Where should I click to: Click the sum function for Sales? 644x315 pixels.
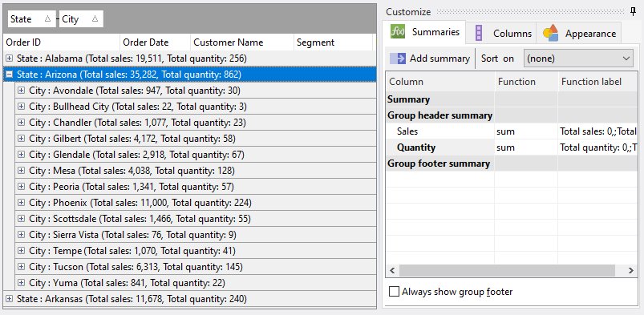click(526, 131)
